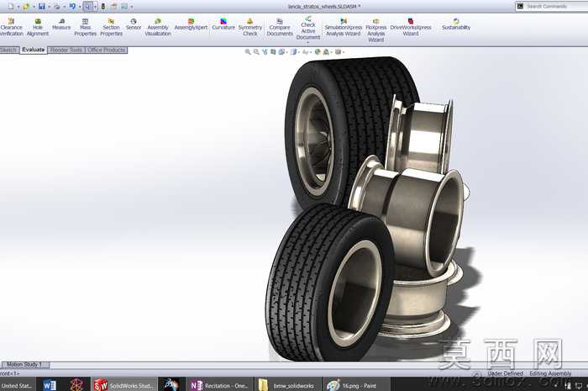This screenshot has width=588, height=391.
Task: Undo the last action
Action: tap(72, 7)
